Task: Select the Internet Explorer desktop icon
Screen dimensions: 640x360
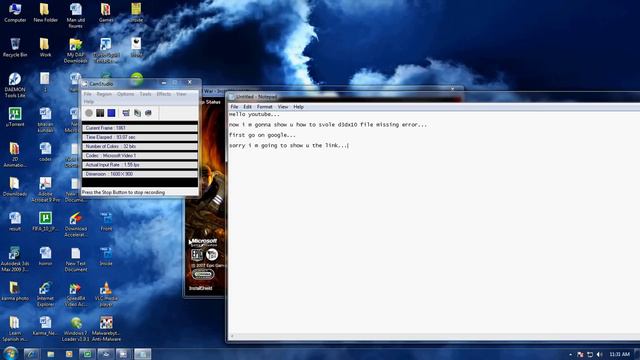Action: (x=45, y=294)
